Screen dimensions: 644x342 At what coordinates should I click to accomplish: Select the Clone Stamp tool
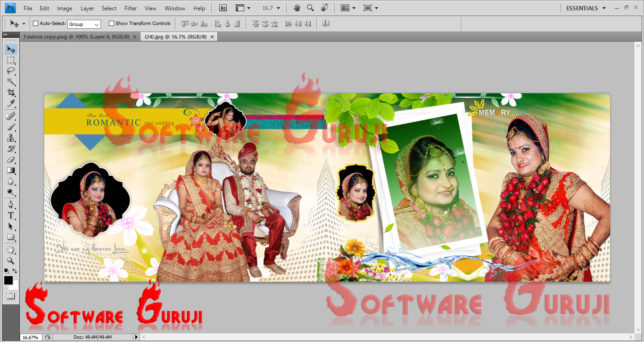pyautogui.click(x=11, y=138)
